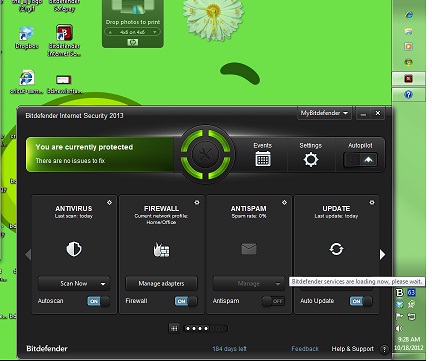Open the Settings gear icon
This screenshot has height=361, width=432.
(x=311, y=159)
